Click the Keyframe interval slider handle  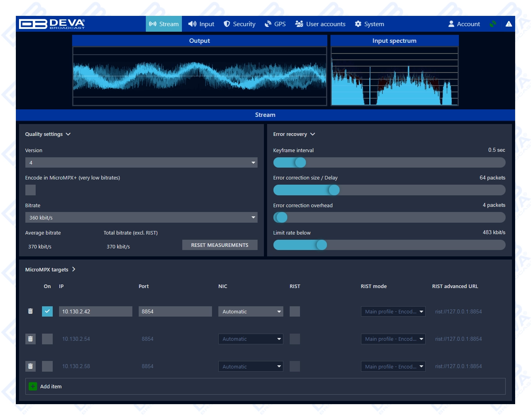(x=300, y=162)
